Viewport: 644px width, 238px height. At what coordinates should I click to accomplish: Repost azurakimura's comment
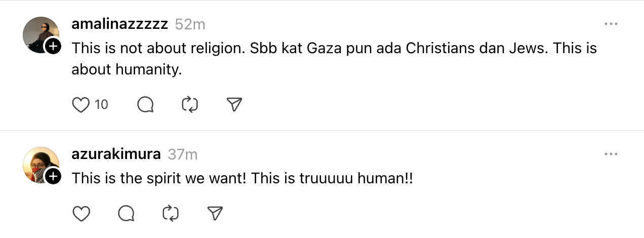pos(171,214)
